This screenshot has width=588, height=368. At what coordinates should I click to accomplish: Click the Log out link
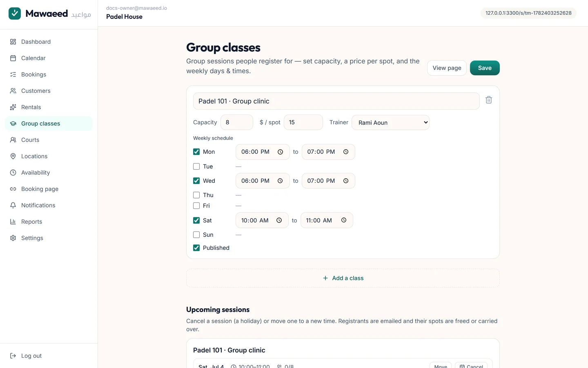tap(49, 356)
